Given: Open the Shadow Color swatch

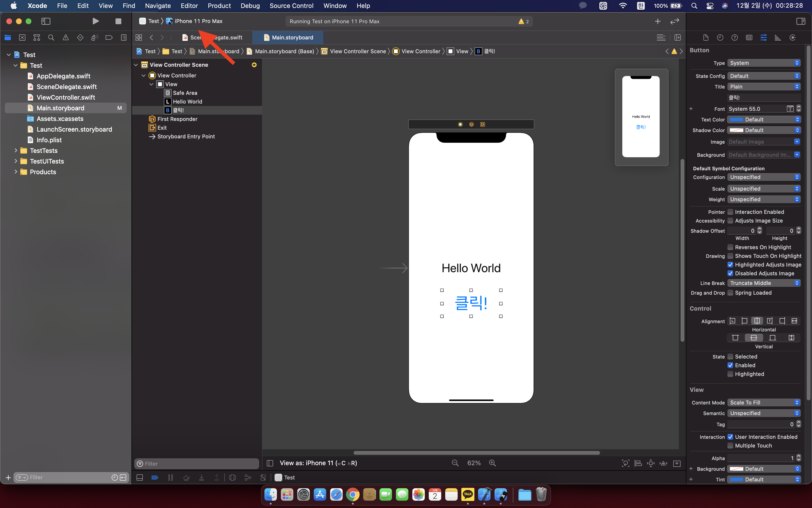Looking at the screenshot, I should coord(737,130).
